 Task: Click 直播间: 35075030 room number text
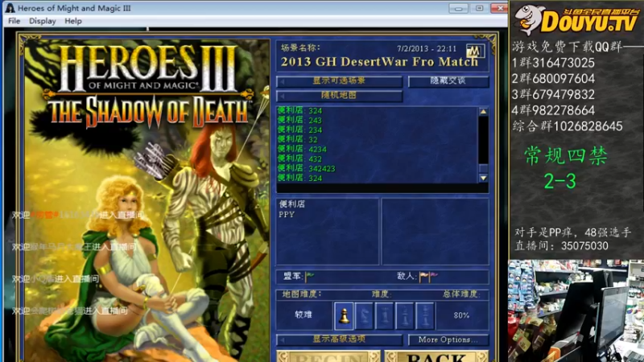click(x=561, y=246)
